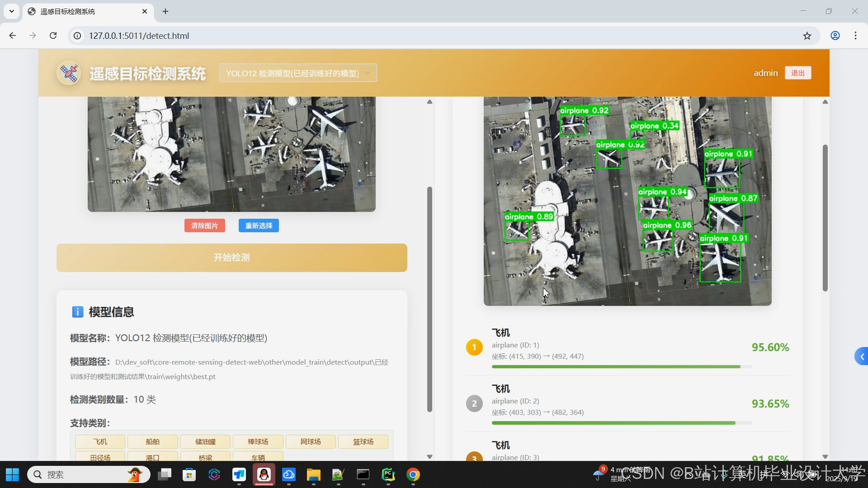Open a new browser tab
868x488 pixels.
pyautogui.click(x=165, y=11)
